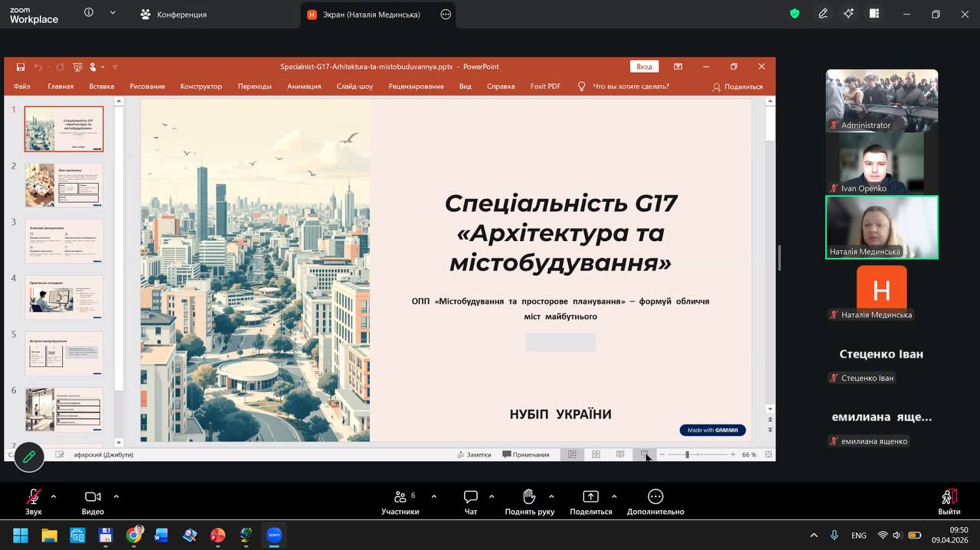980x550 pixels.
Task: Click the Поделиться share screen button
Action: click(x=591, y=502)
